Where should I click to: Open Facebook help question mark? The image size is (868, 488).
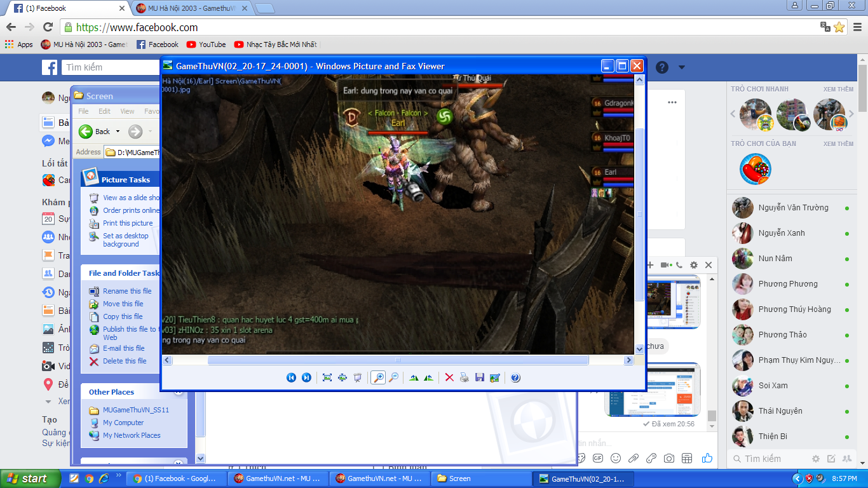[x=662, y=67]
